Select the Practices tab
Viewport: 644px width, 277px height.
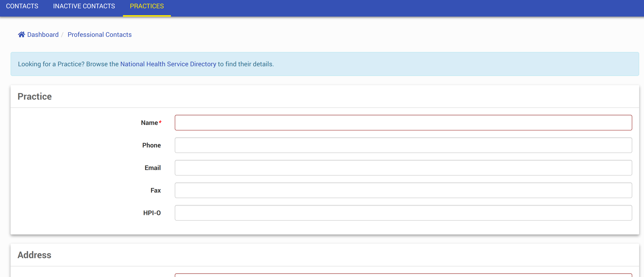tap(147, 6)
